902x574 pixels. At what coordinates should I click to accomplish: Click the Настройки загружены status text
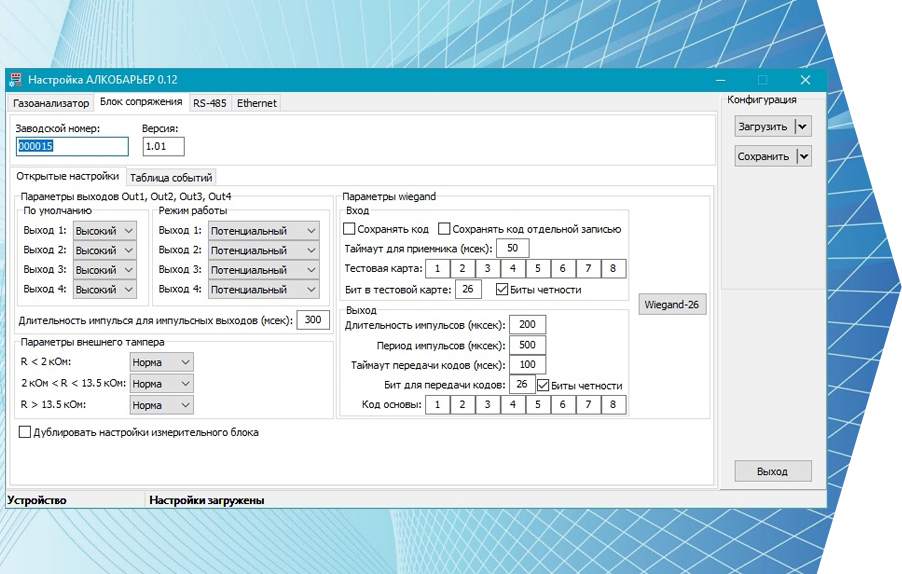[x=207, y=500]
